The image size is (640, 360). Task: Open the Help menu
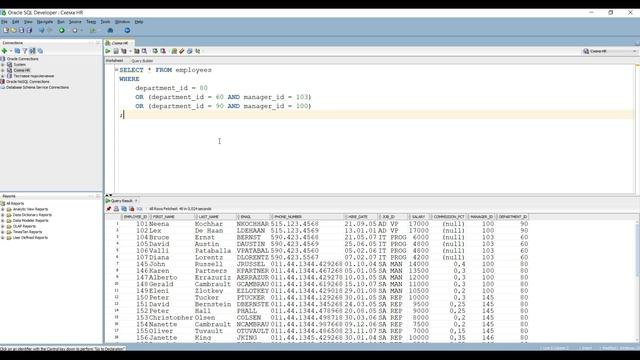139,22
